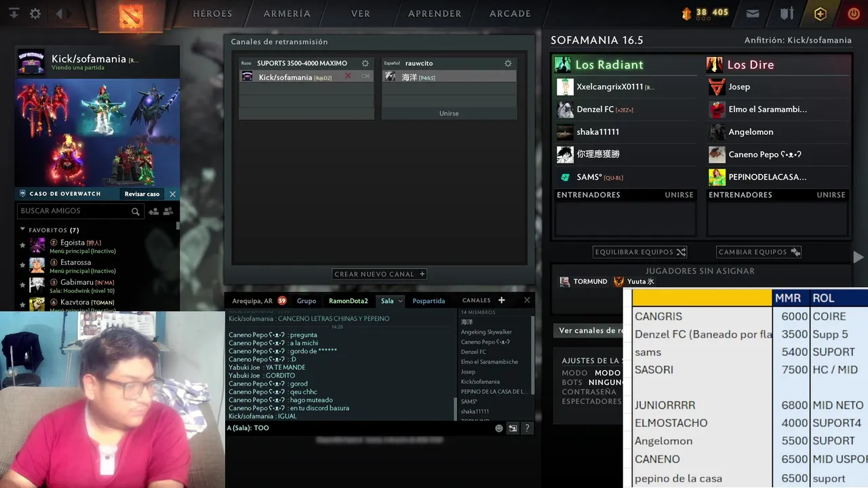
Task: Add a new chat channel with plus
Action: click(502, 300)
